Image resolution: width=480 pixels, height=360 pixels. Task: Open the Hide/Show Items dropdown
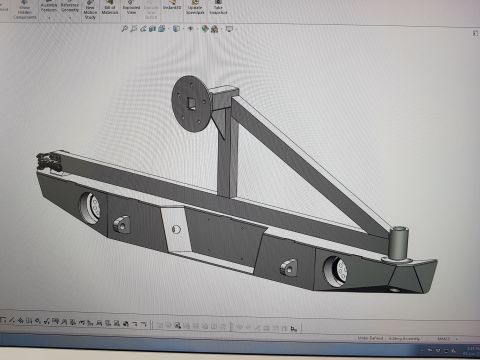point(191,29)
